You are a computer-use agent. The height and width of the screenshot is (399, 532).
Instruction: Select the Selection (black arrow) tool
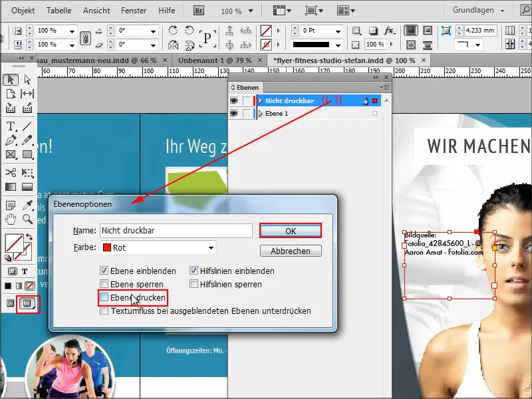click(11, 80)
